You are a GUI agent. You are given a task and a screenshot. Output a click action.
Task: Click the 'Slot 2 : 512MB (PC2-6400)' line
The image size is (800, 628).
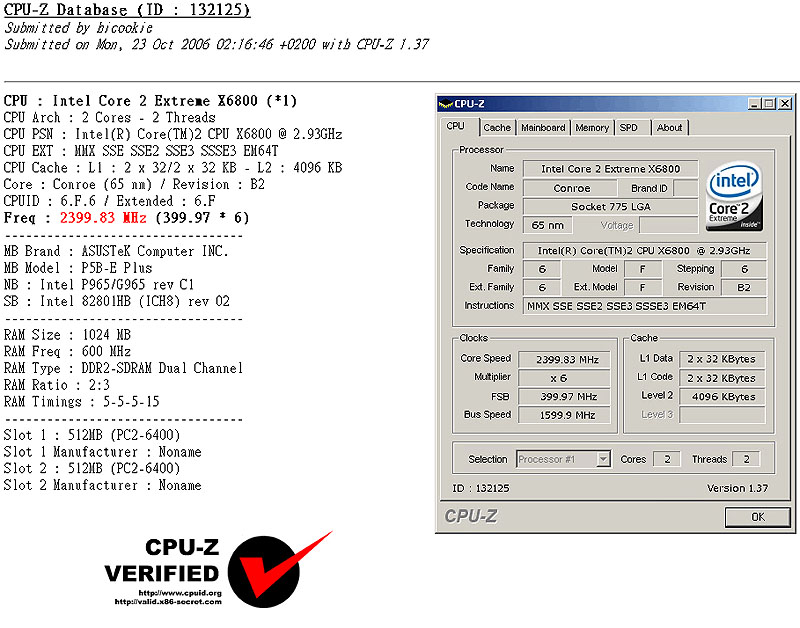tap(92, 468)
